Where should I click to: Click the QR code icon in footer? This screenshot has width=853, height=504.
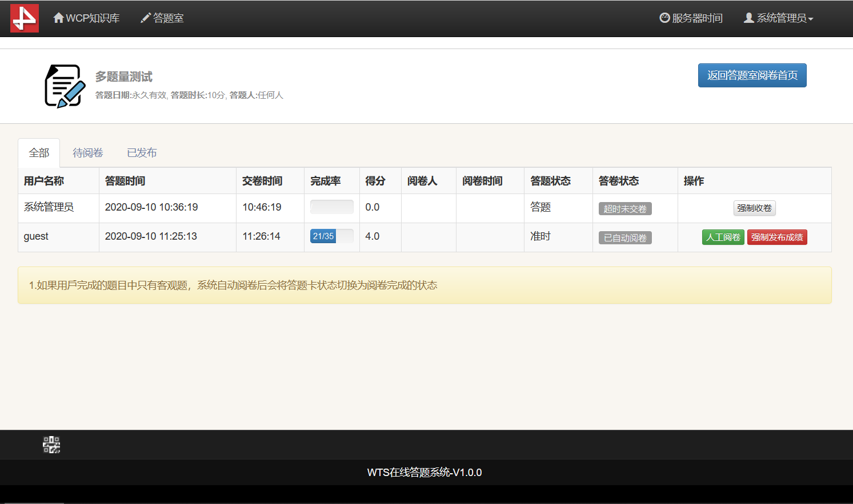[51, 445]
